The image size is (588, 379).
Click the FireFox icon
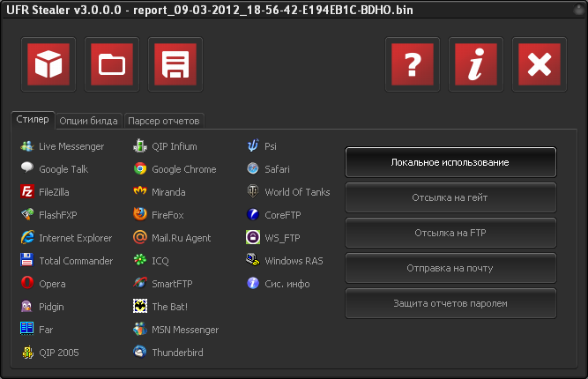(140, 214)
